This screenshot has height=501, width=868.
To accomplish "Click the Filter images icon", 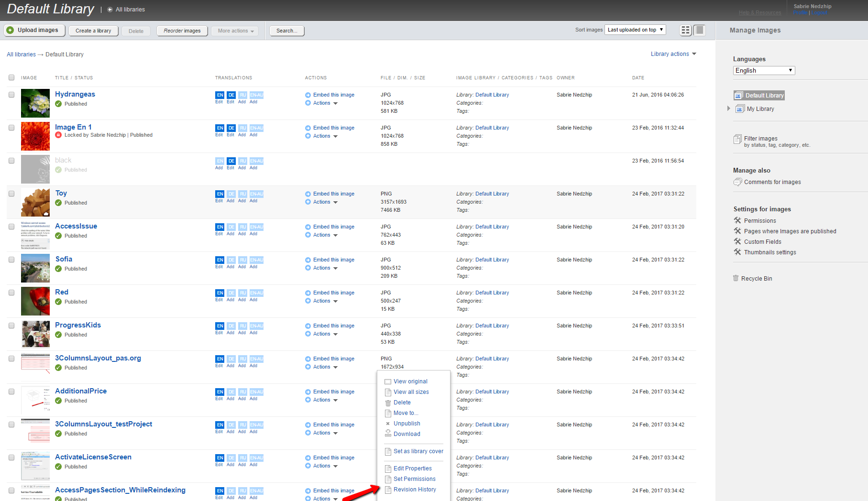I will [x=737, y=139].
